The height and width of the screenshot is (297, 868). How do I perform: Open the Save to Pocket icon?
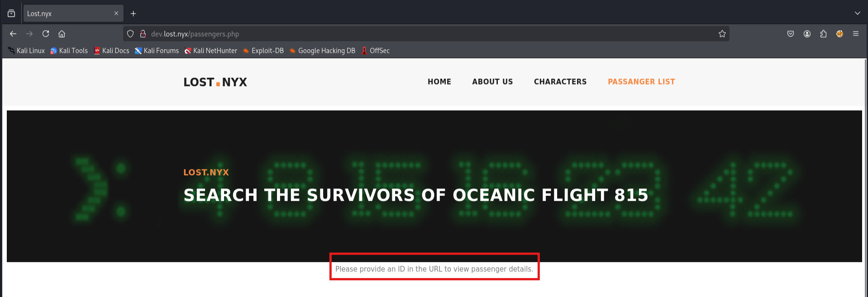pyautogui.click(x=791, y=34)
